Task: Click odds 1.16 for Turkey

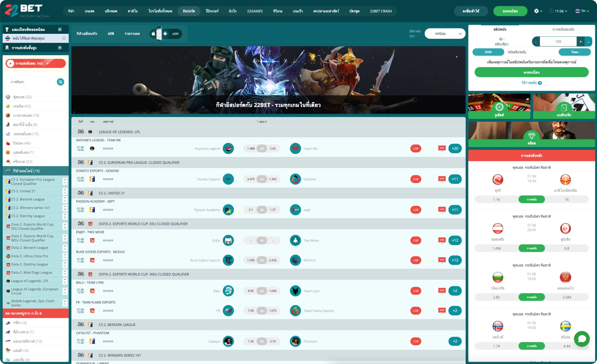Action: point(496,199)
